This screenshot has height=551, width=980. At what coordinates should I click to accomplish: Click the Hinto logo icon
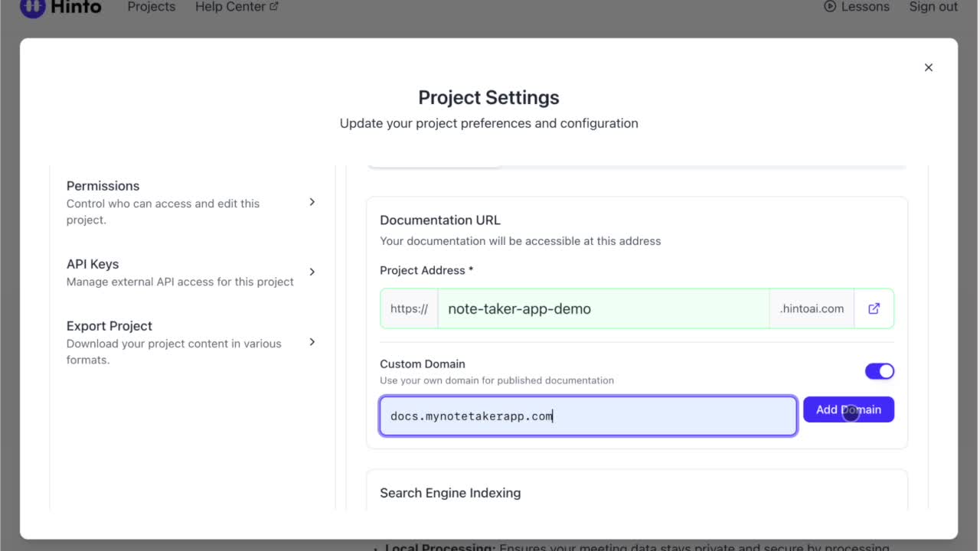point(32,7)
